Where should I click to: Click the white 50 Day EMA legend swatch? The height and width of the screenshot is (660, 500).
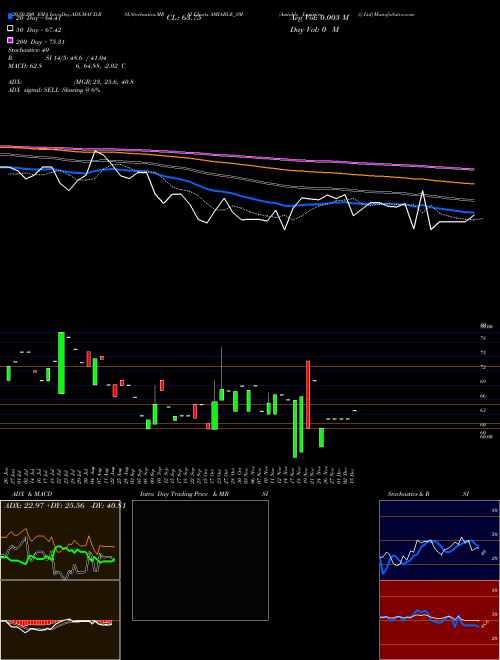pyautogui.click(x=10, y=29)
